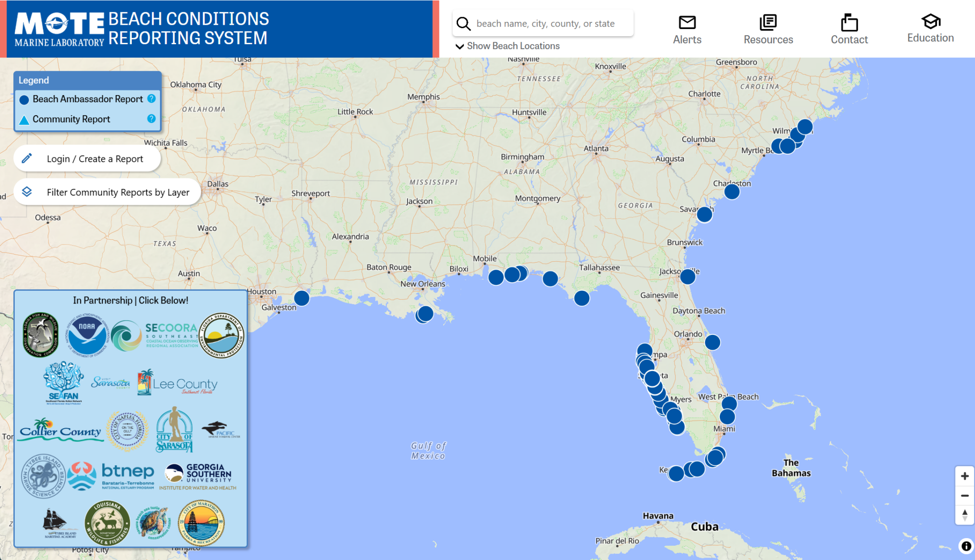Image resolution: width=975 pixels, height=560 pixels.
Task: Click the help icon next to Beach Ambassador Report
Action: [151, 99]
